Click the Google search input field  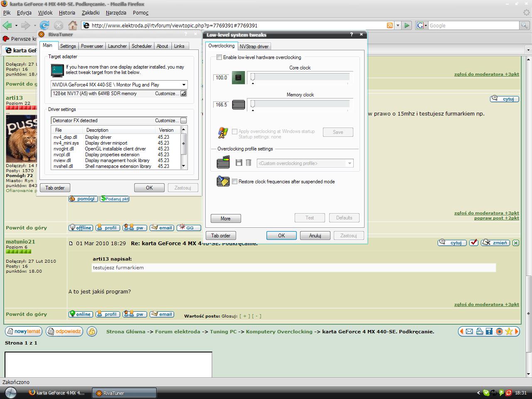point(473,25)
